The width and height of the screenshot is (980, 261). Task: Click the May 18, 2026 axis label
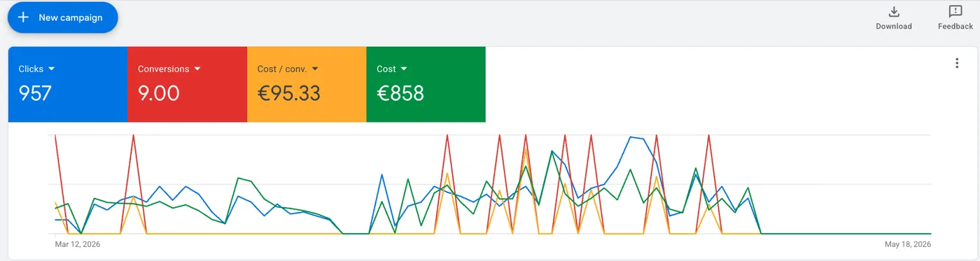tap(908, 245)
